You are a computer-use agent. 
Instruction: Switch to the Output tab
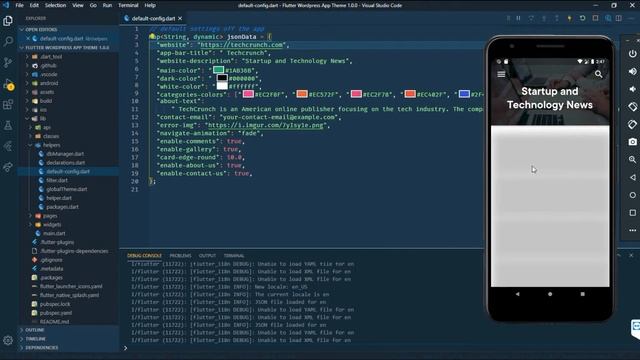click(x=207, y=256)
